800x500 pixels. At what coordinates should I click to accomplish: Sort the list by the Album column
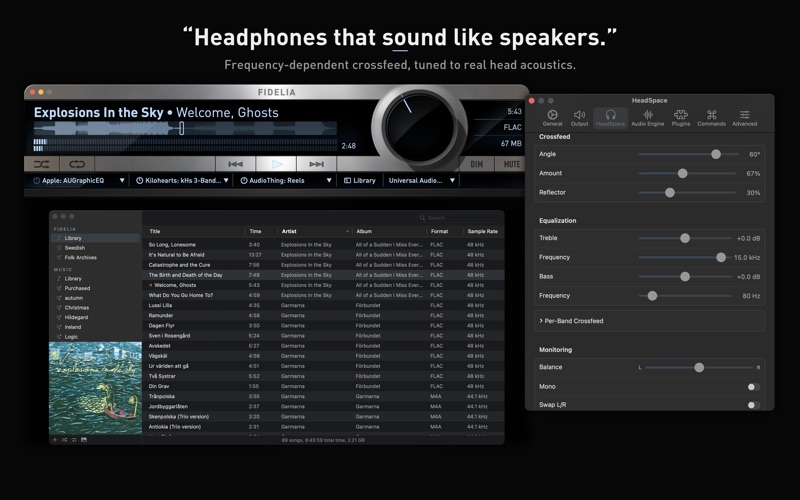(x=389, y=232)
